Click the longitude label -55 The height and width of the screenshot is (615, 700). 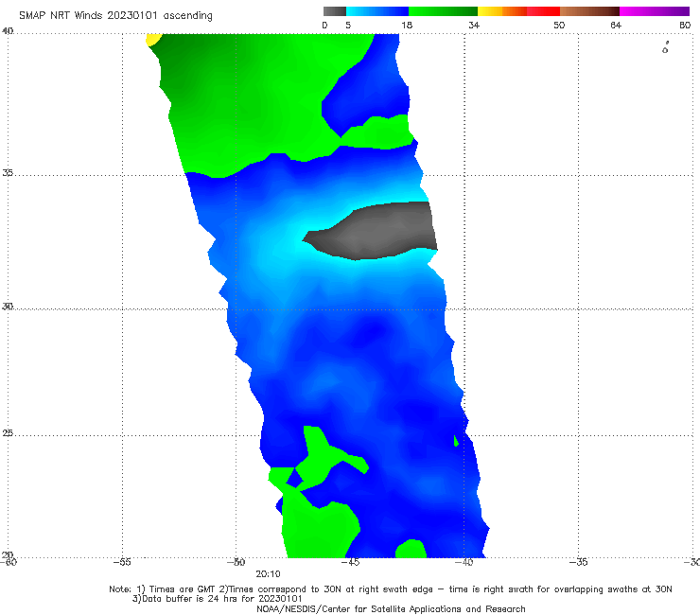pyautogui.click(x=122, y=562)
